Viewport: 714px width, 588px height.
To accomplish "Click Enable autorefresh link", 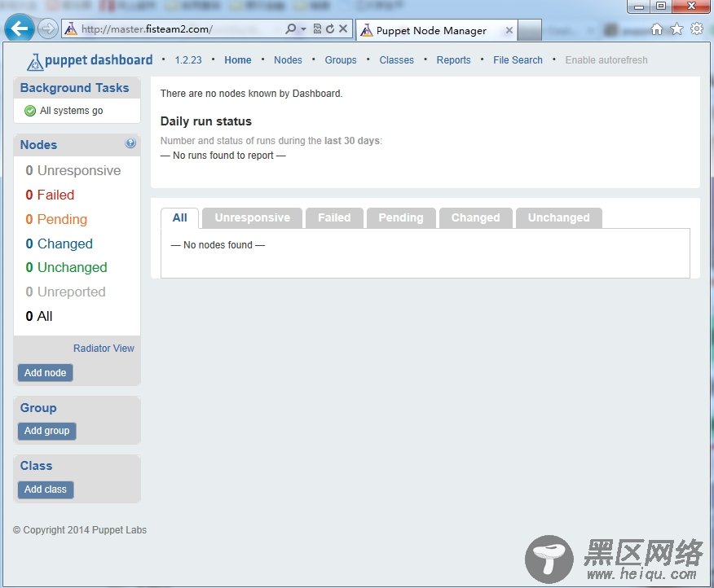I will click(x=606, y=60).
